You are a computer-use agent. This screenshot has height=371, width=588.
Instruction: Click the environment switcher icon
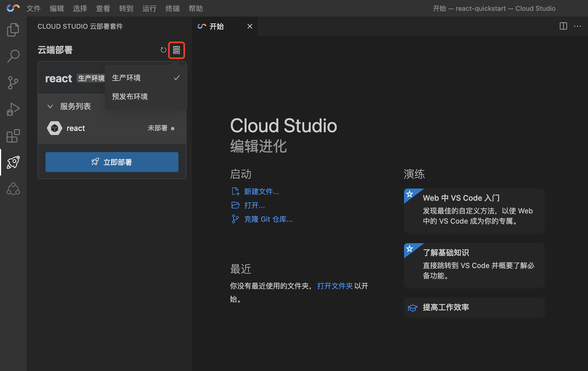[177, 50]
